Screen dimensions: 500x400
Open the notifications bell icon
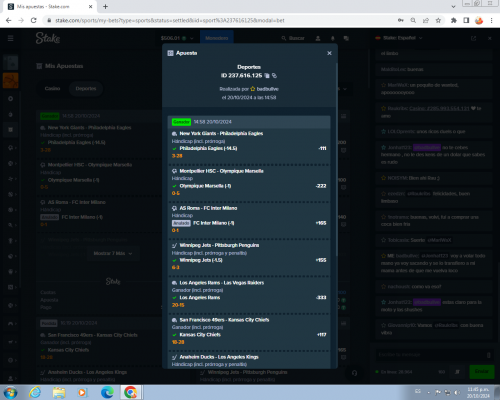[x=332, y=38]
